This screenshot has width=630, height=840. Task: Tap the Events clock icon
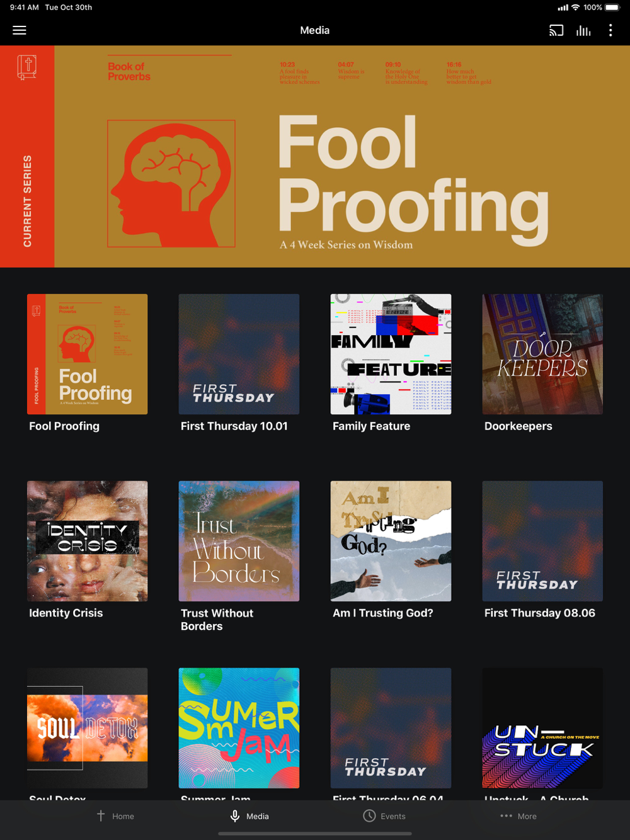369,815
